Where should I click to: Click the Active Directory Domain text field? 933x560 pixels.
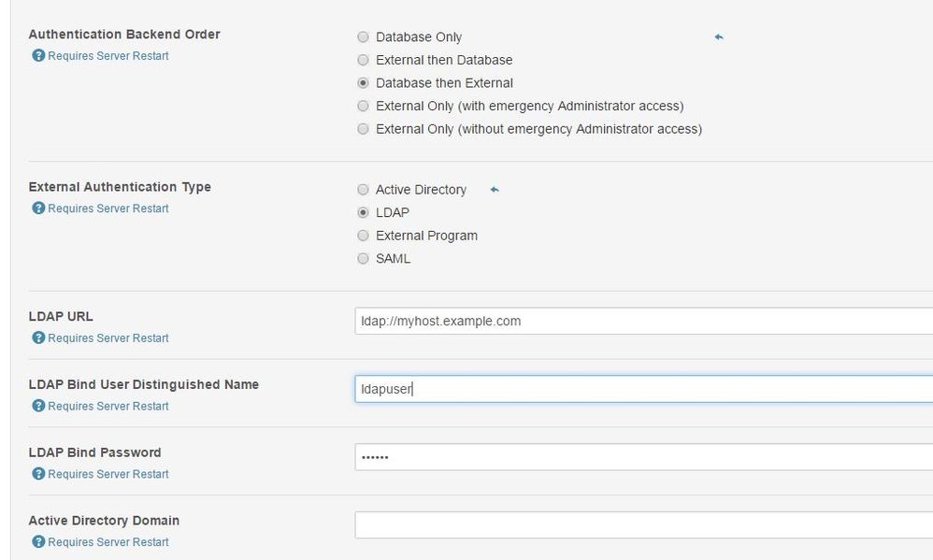pyautogui.click(x=643, y=524)
